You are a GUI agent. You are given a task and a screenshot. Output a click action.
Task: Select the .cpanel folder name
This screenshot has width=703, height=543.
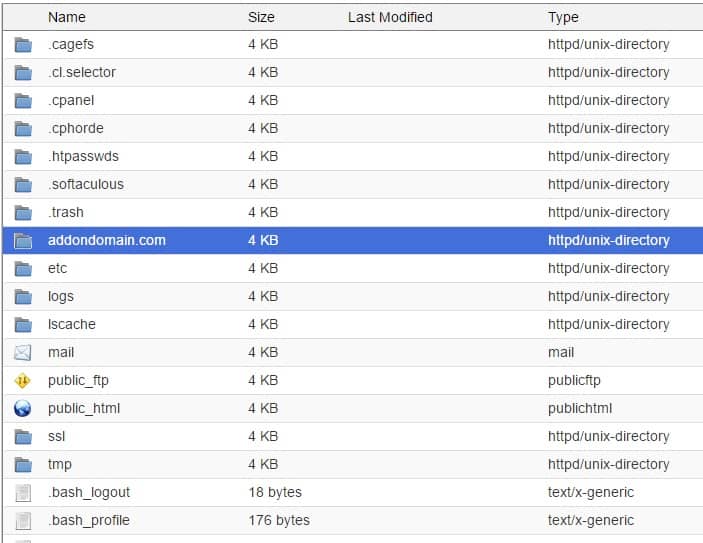point(71,100)
